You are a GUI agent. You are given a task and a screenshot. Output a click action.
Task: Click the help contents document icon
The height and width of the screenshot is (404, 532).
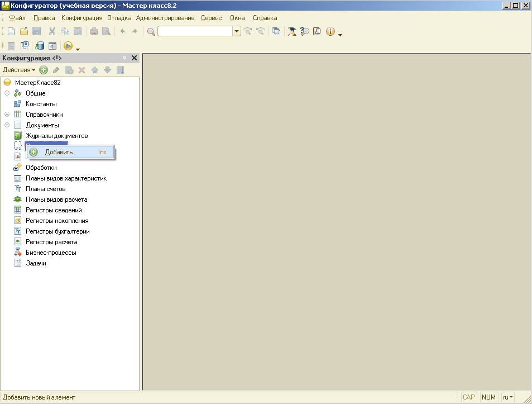pyautogui.click(x=317, y=32)
